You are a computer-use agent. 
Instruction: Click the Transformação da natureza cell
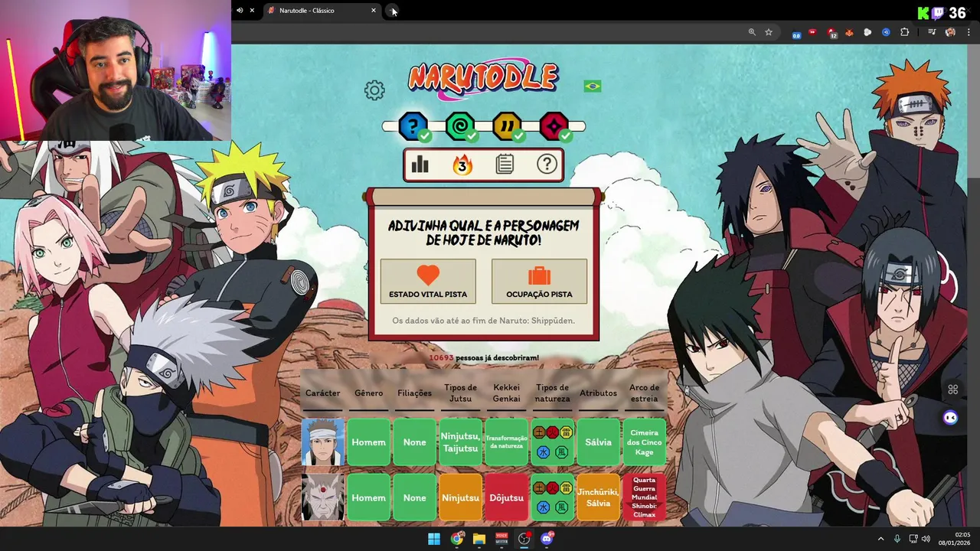pos(506,442)
